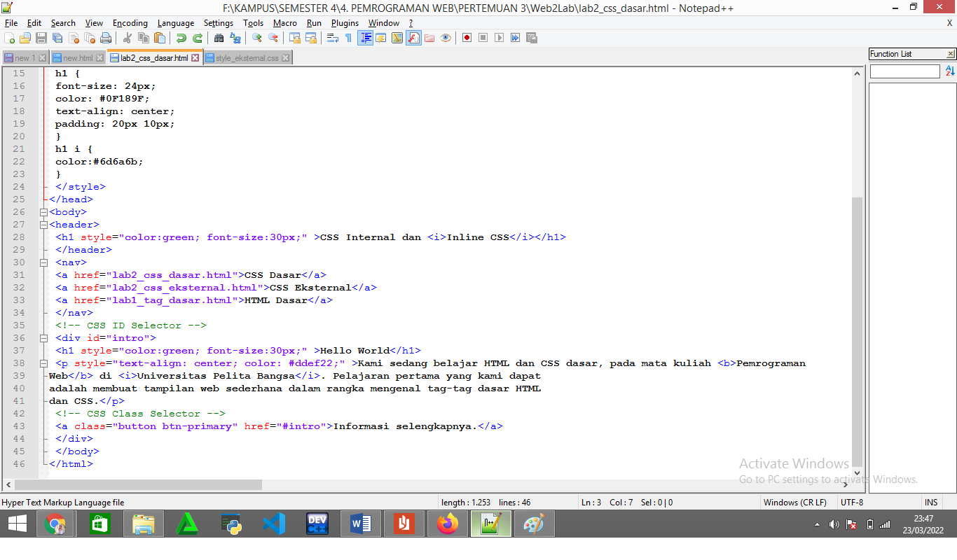Toggle the indent guide display
957x560 pixels.
click(365, 37)
